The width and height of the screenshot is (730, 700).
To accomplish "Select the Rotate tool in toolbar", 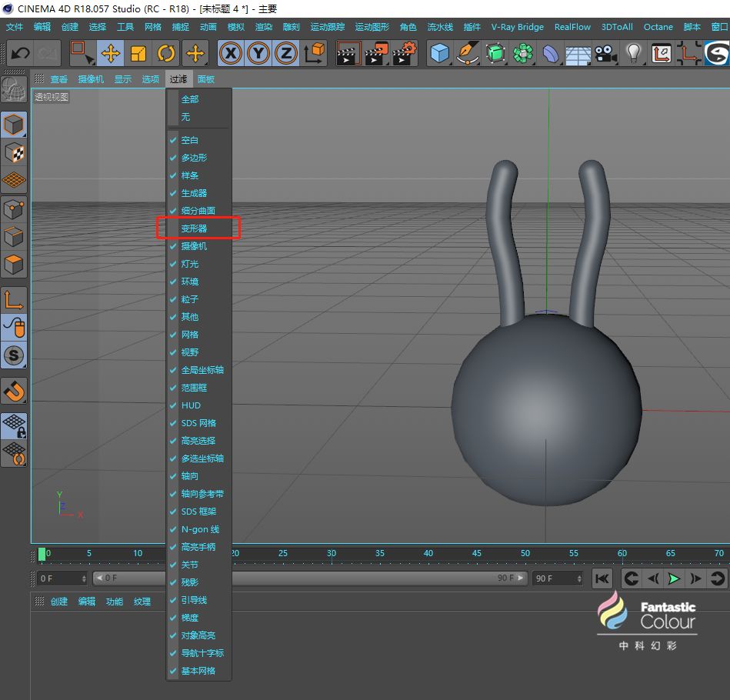I will tap(166, 53).
